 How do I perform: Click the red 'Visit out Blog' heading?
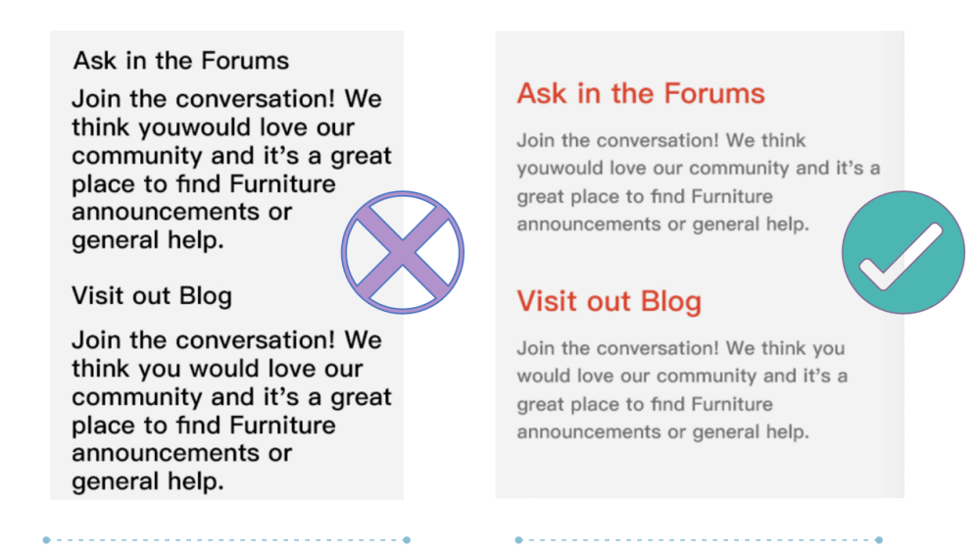tap(610, 301)
